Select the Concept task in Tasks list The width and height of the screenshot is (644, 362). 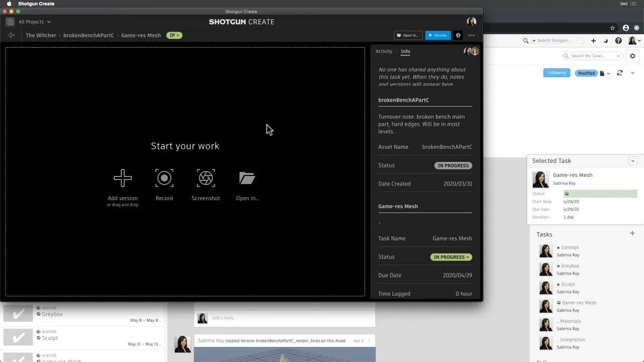pyautogui.click(x=570, y=247)
